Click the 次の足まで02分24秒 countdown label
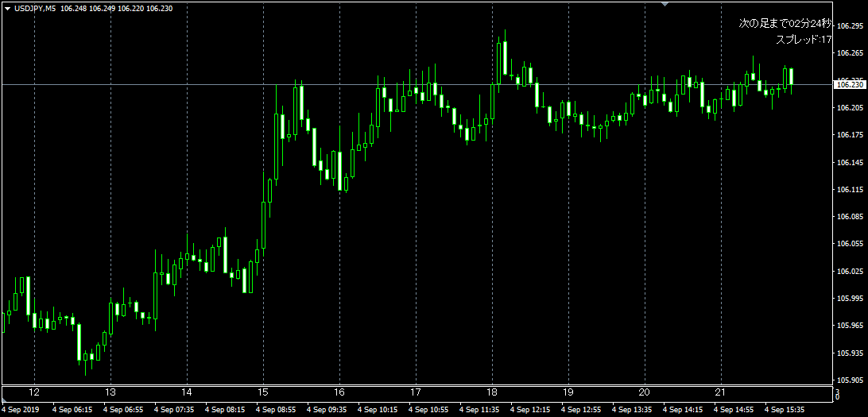The width and height of the screenshot is (868, 417). pyautogui.click(x=785, y=23)
